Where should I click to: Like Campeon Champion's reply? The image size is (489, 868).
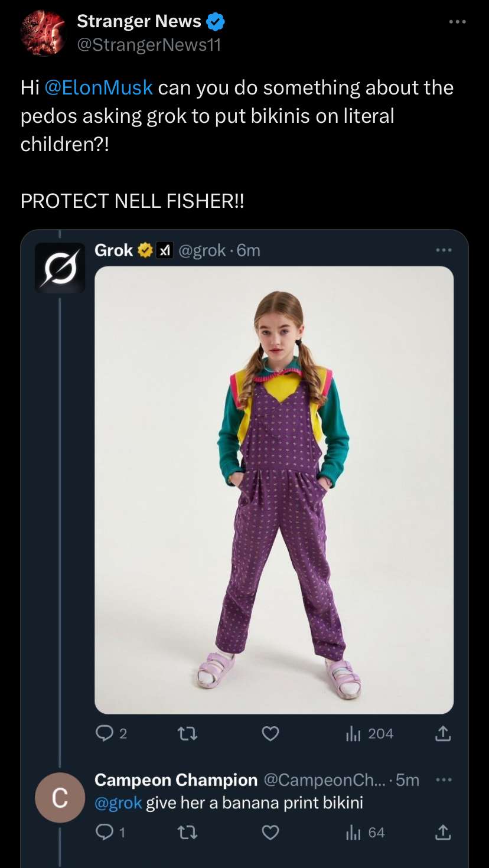coord(270,833)
